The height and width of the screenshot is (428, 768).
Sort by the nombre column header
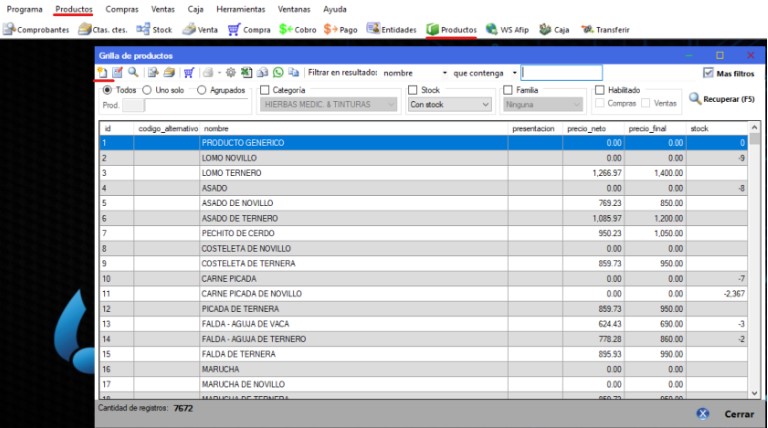coord(354,128)
